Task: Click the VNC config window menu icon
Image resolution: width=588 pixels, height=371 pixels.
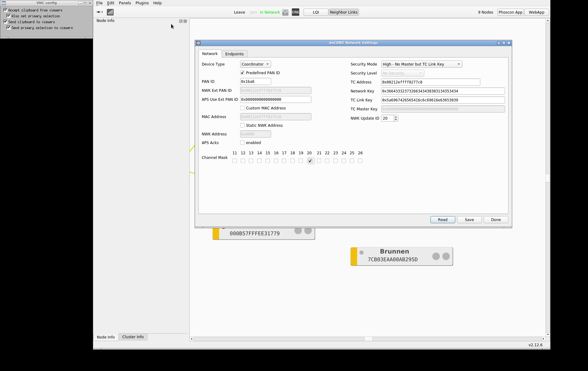Action: (x=4, y=3)
